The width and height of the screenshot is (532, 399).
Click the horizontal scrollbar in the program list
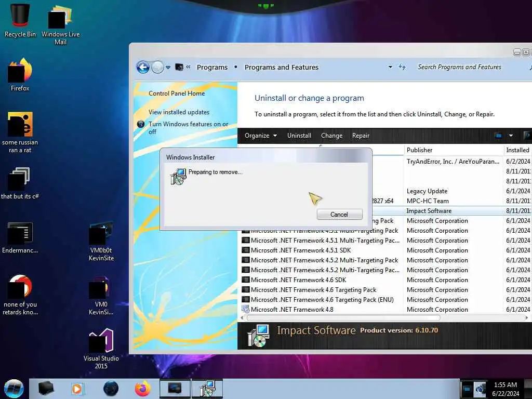pyautogui.click(x=343, y=318)
